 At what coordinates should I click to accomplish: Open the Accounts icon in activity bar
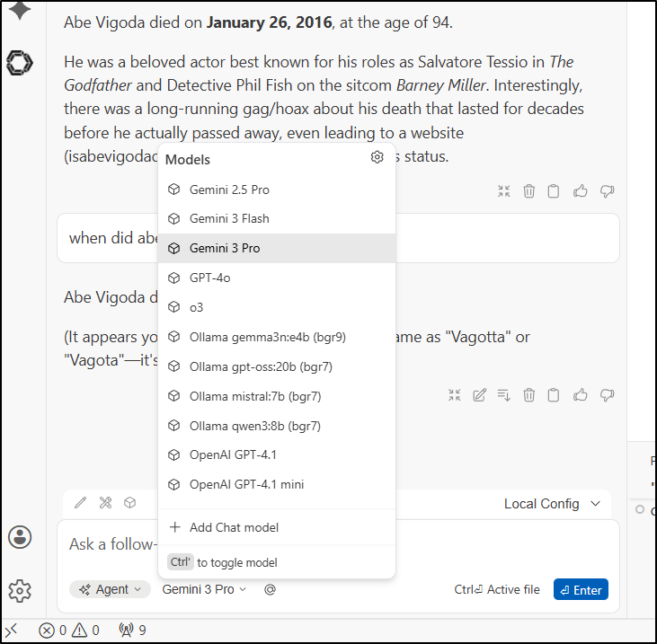pos(20,537)
